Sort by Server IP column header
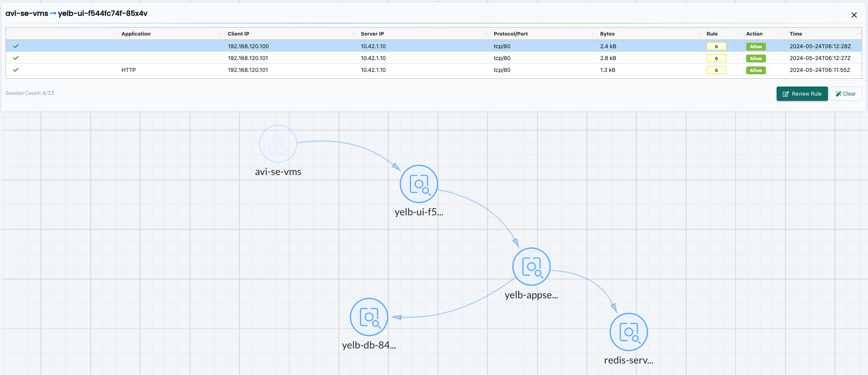Screen dimensions: 868x375 coord(372,34)
